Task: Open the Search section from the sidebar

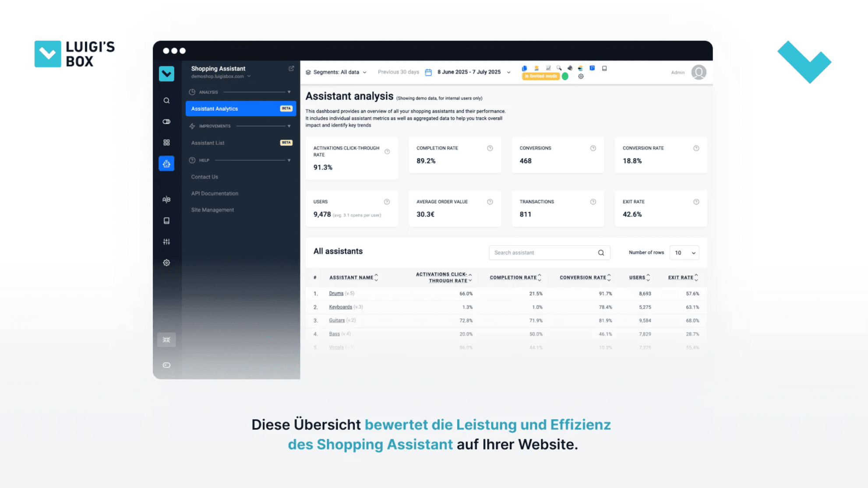Action: (166, 101)
